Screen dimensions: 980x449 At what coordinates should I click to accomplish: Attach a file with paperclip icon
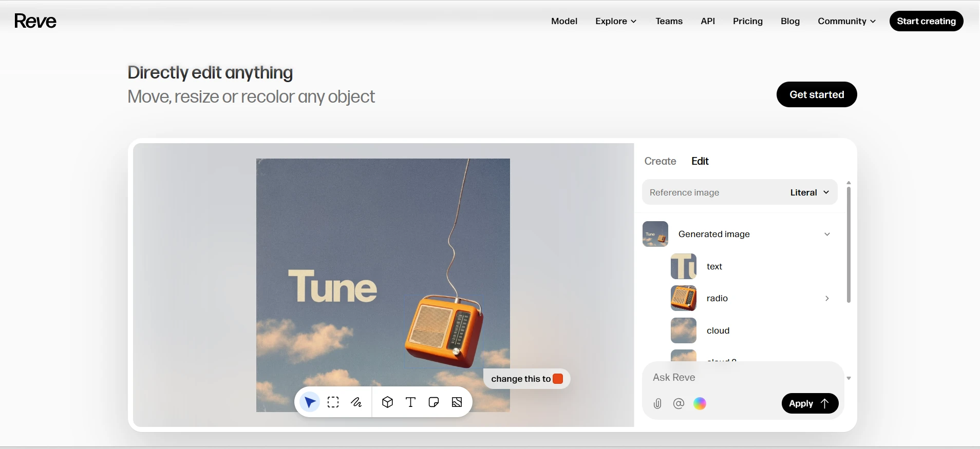coord(657,404)
